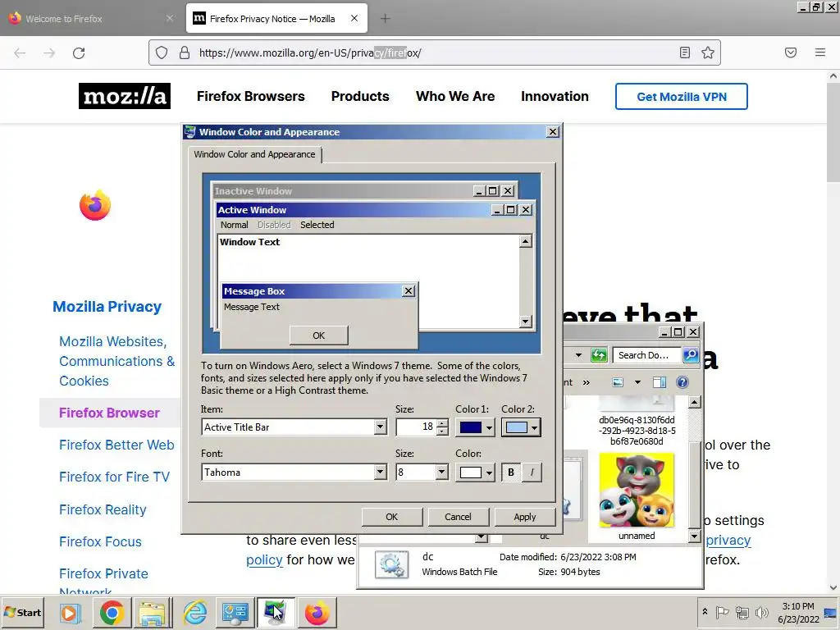Viewport: 840px width, 630px height.
Task: Open the Color 1 dropdown
Action: coord(475,427)
